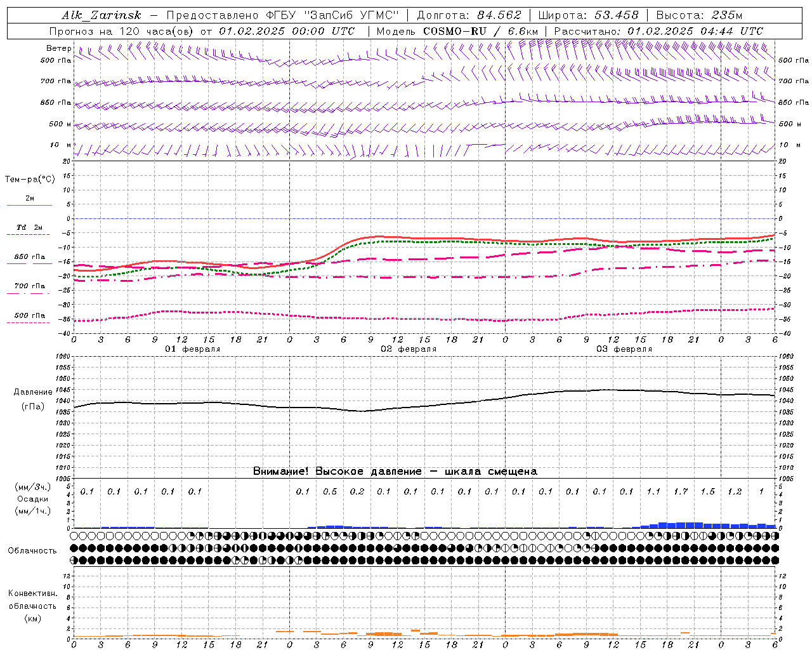Image resolution: width=812 pixels, height=650 pixels.
Task: Click the "(гПа)" unit under Давление
Action: click(33, 406)
